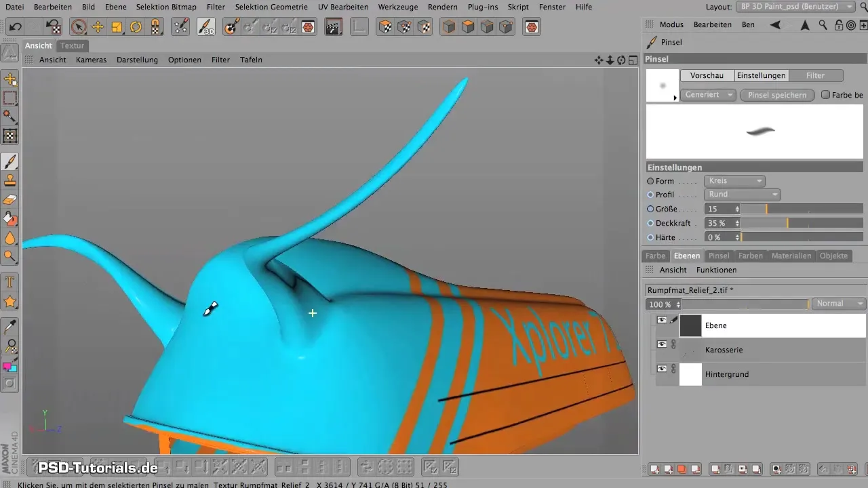Viewport: 868px width, 488px height.
Task: Select the paint bucket fill tool
Action: [10, 219]
